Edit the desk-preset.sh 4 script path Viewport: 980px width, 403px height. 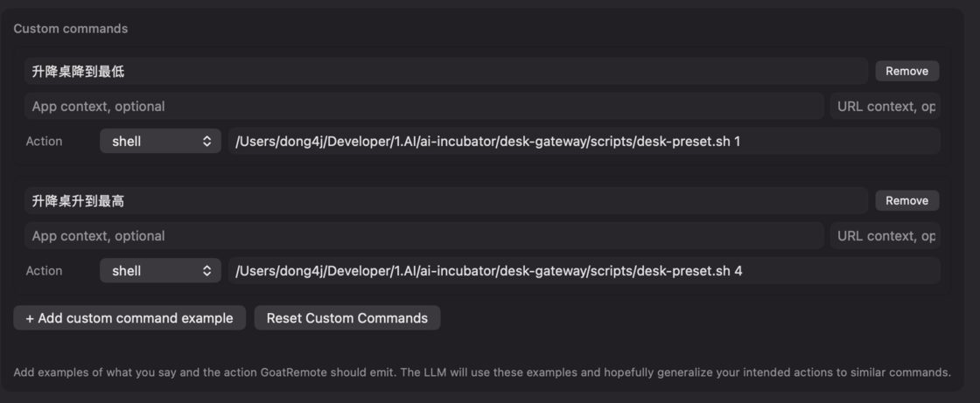pos(584,270)
